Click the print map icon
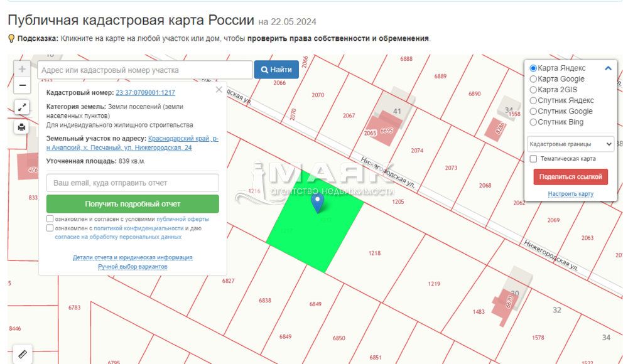This screenshot has width=628, height=364. click(x=22, y=127)
